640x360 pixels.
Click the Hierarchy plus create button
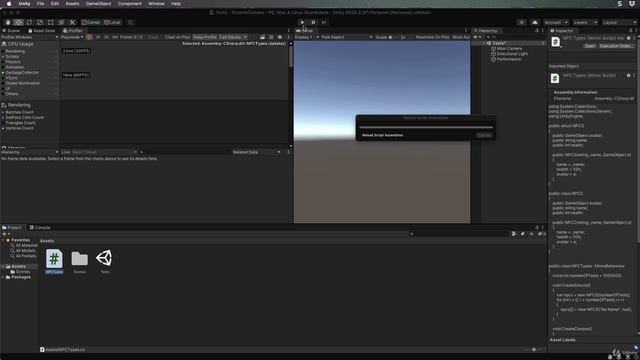pos(476,37)
